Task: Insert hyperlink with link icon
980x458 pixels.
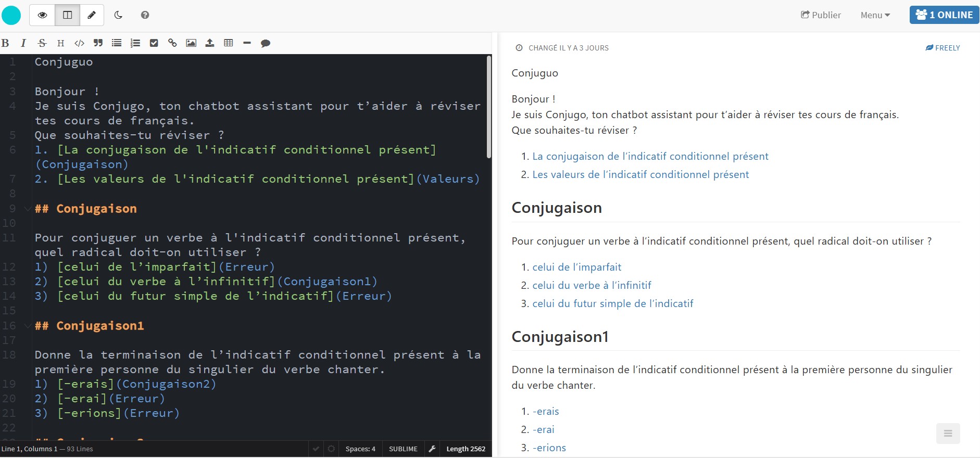Action: pos(172,43)
